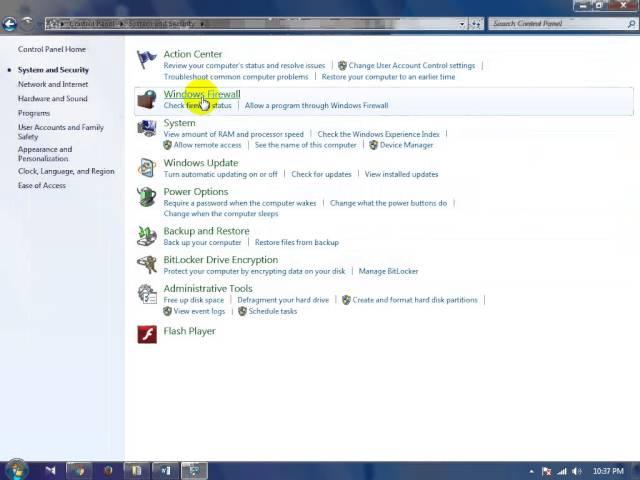The width and height of the screenshot is (640, 480).
Task: Click the System computer icon
Action: coord(147,128)
